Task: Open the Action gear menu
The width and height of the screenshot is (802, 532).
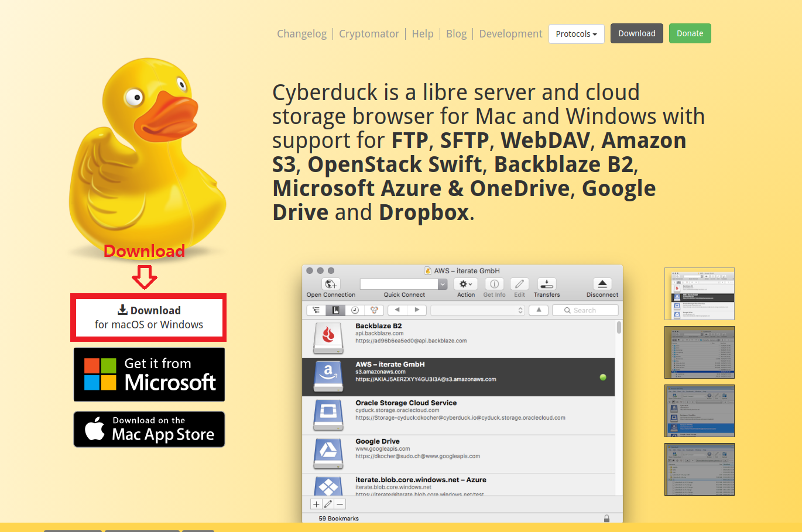Action: tap(465, 284)
